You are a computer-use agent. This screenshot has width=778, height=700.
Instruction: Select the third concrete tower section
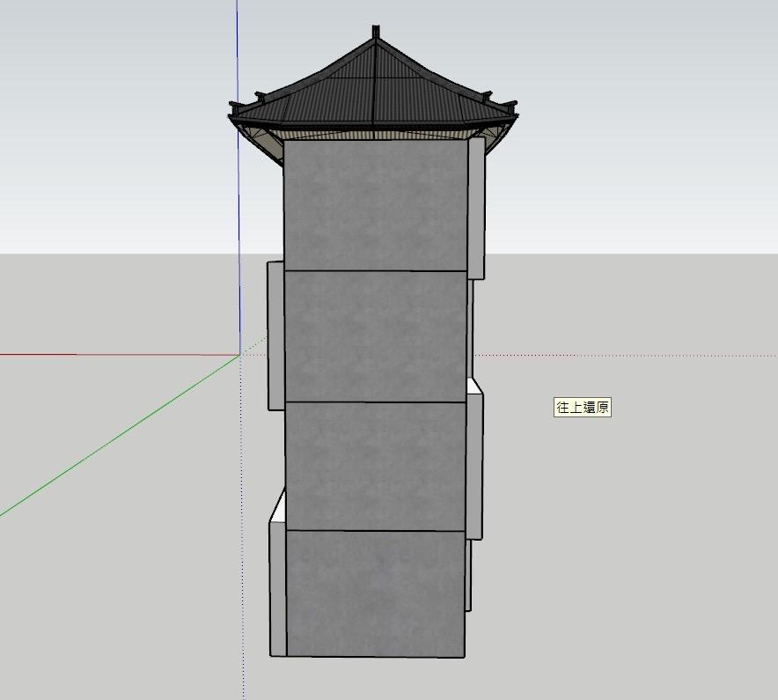pos(374,467)
